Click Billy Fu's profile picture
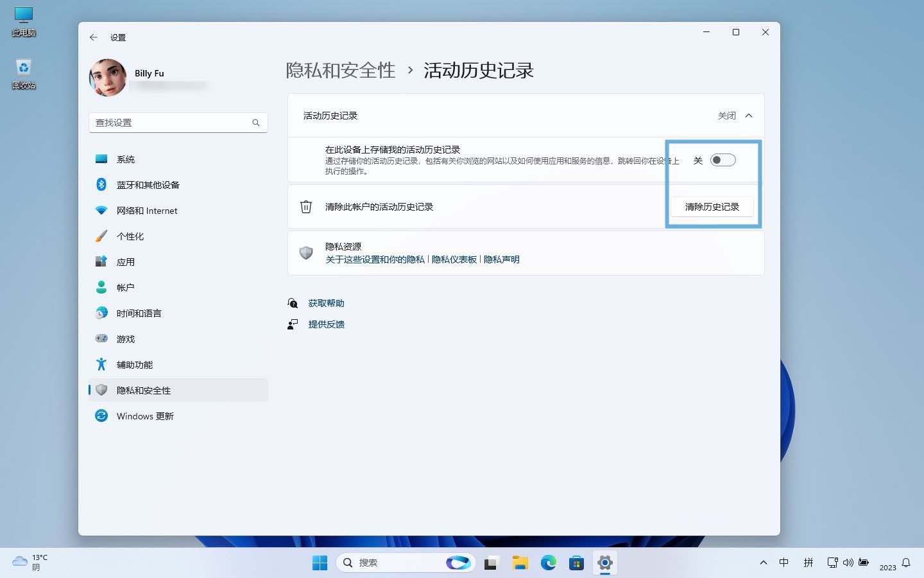The height and width of the screenshot is (578, 924). 108,77
